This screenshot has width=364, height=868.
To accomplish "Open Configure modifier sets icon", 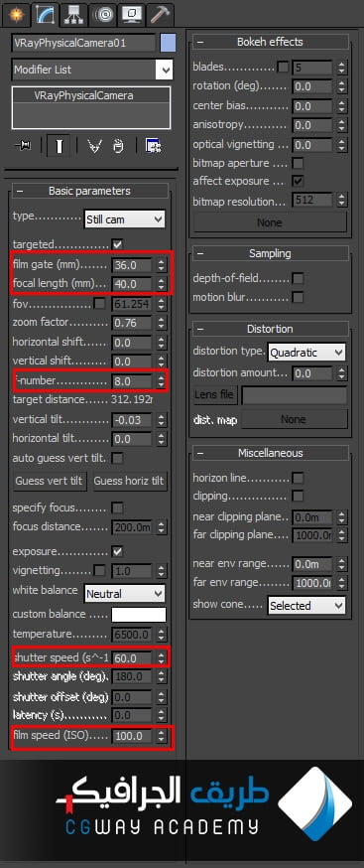I will pos(153,146).
